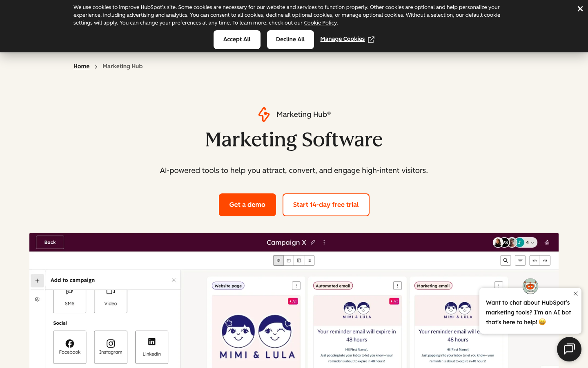Click the redo arrow icon
The height and width of the screenshot is (368, 588).
(545, 260)
